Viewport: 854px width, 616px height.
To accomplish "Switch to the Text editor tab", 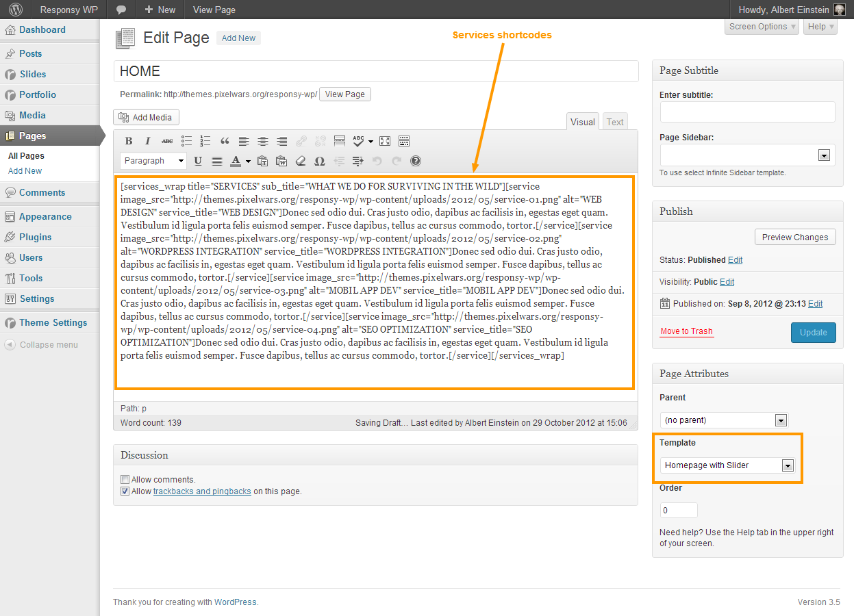I will tap(615, 122).
